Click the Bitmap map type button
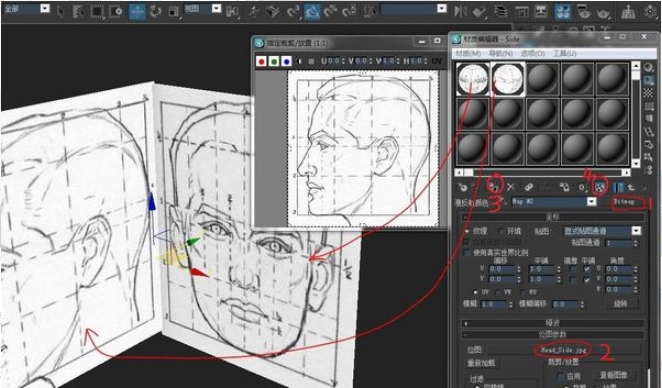Viewport: 662px width, 388px height. (624, 202)
